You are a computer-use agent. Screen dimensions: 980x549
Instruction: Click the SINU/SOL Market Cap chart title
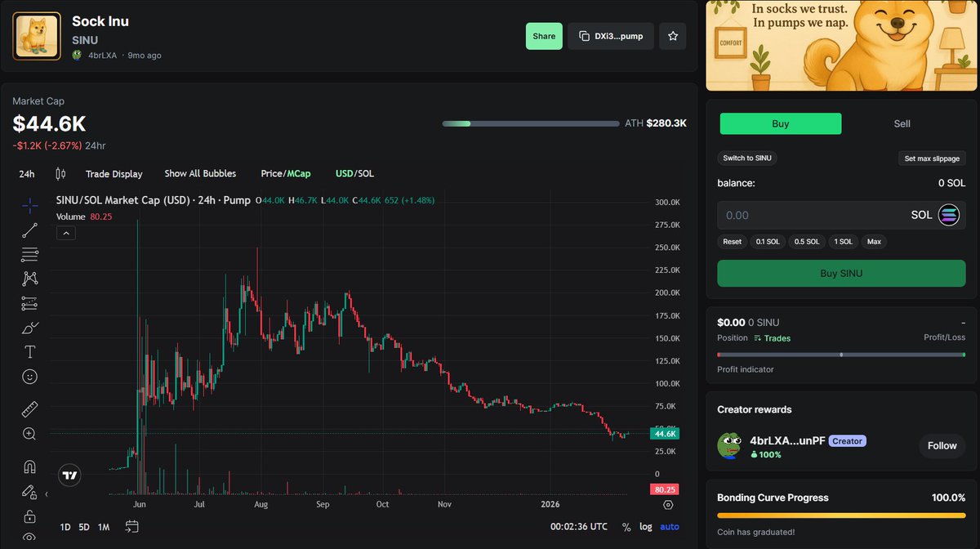pyautogui.click(x=153, y=200)
